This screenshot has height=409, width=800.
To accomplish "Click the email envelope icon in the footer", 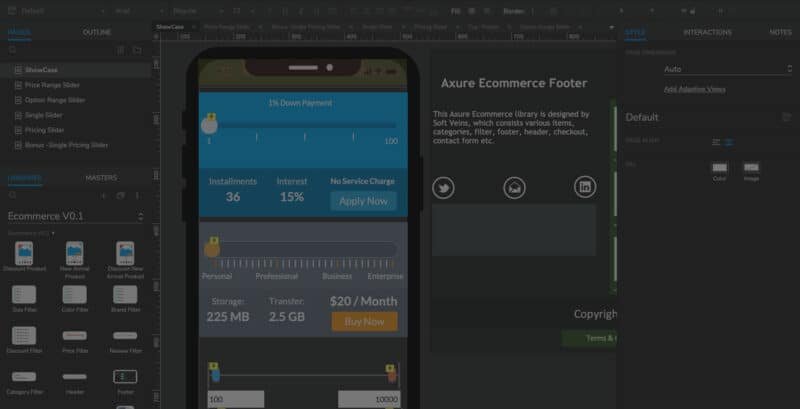I will pyautogui.click(x=514, y=187).
